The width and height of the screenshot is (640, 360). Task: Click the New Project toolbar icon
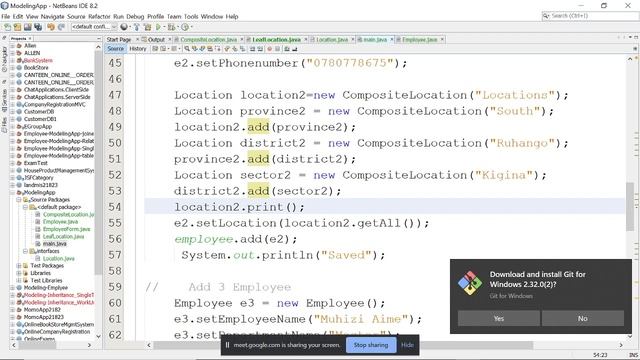click(x=17, y=27)
